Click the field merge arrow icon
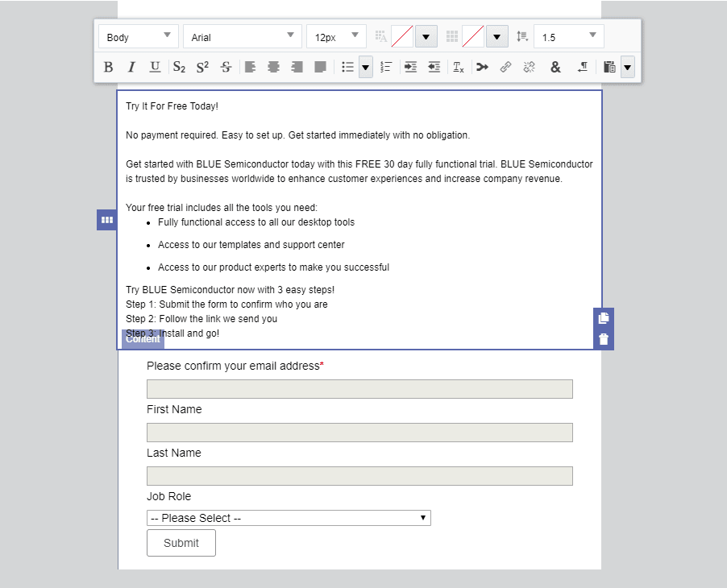727x588 pixels. pyautogui.click(x=482, y=67)
